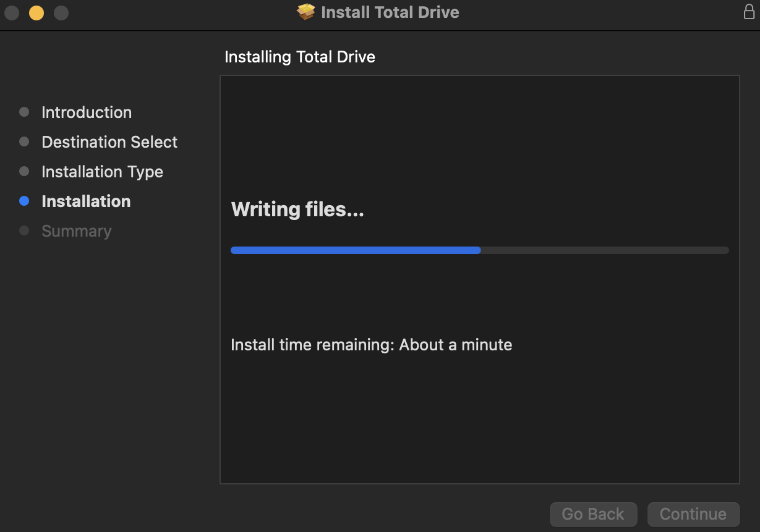Open the Installation step label

point(86,201)
